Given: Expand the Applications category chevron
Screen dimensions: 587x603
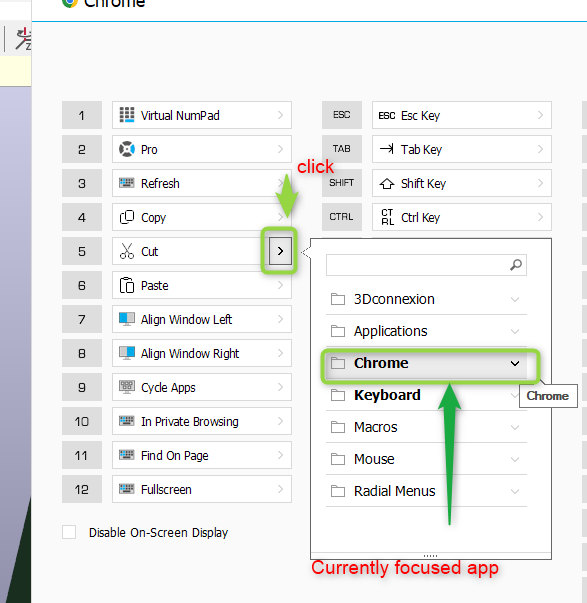Looking at the screenshot, I should click(x=515, y=331).
